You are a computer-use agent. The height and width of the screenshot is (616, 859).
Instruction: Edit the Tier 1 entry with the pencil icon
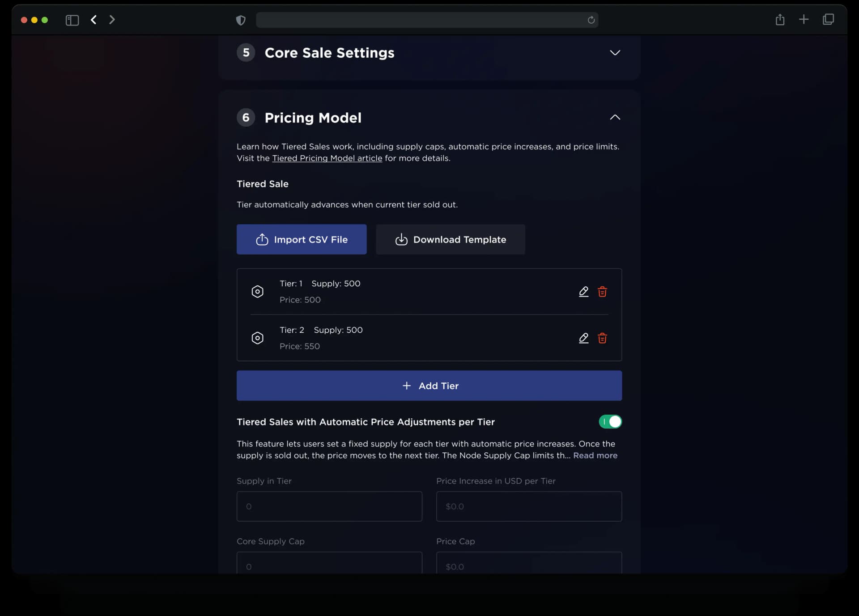pos(584,291)
